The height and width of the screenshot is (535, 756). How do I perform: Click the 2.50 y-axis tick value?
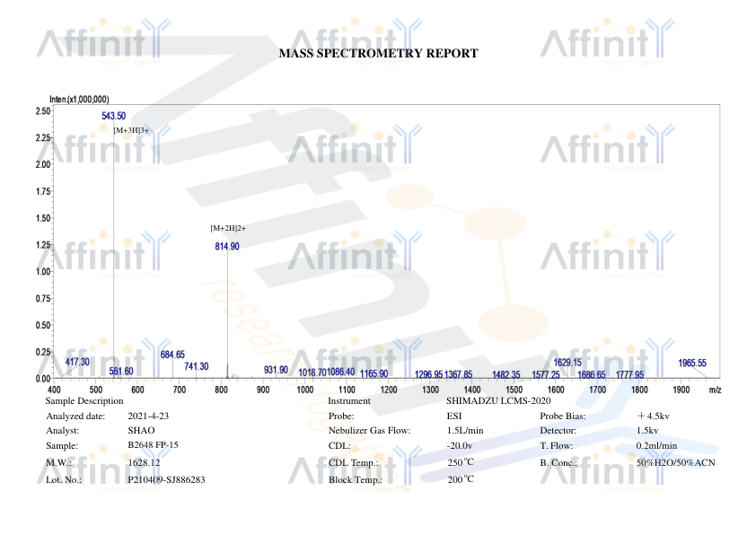point(43,110)
